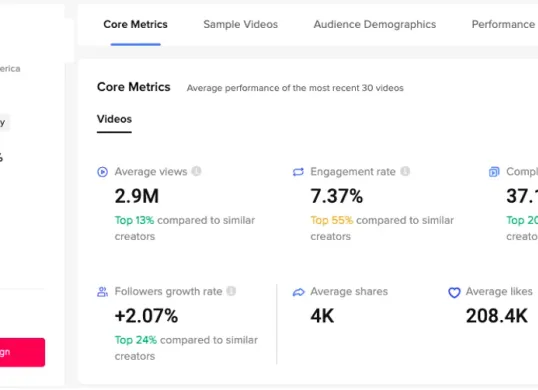
Task: Show info tooltip for Engagement rate
Action: [405, 171]
